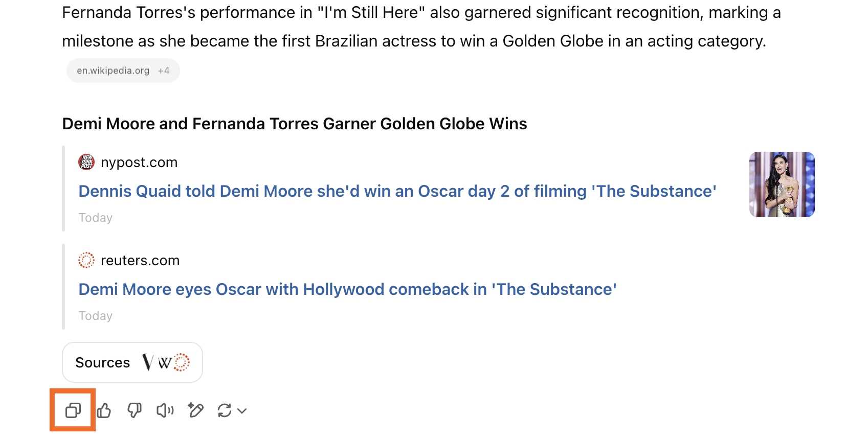Viewport: 868px width, 440px height.
Task: Expand the chevron next to the regenerate icon
Action: (242, 411)
